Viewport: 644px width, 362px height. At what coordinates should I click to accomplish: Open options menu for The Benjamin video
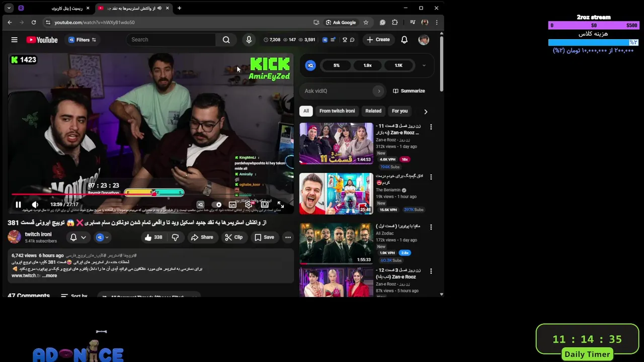[431, 177]
